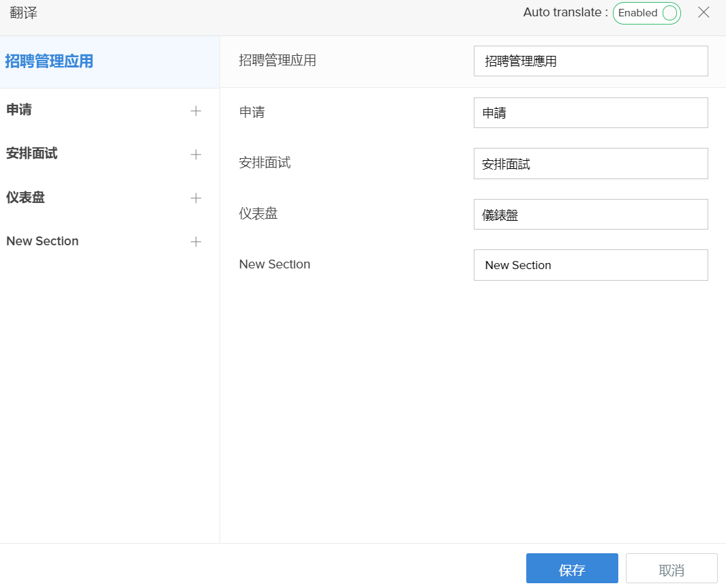Click the 翻译 dialog title
Image resolution: width=726 pixels, height=588 pixels.
23,12
